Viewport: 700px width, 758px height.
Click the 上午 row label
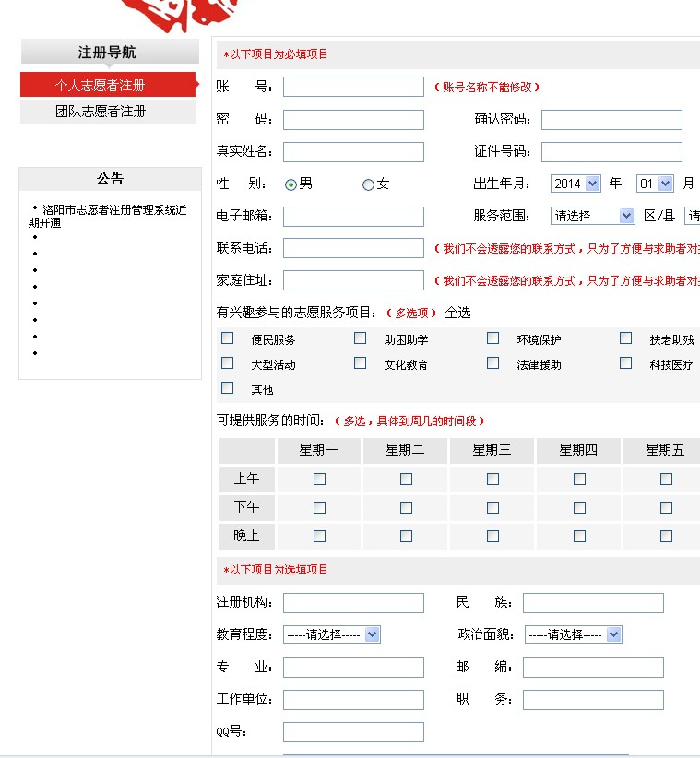pos(247,480)
